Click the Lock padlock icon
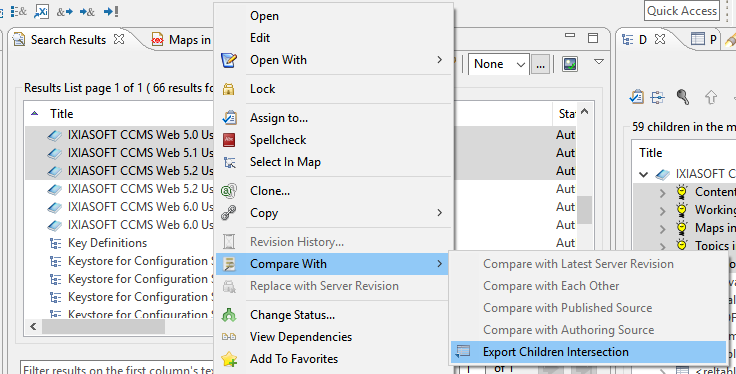Screen dimensions: 736x374 point(229,89)
